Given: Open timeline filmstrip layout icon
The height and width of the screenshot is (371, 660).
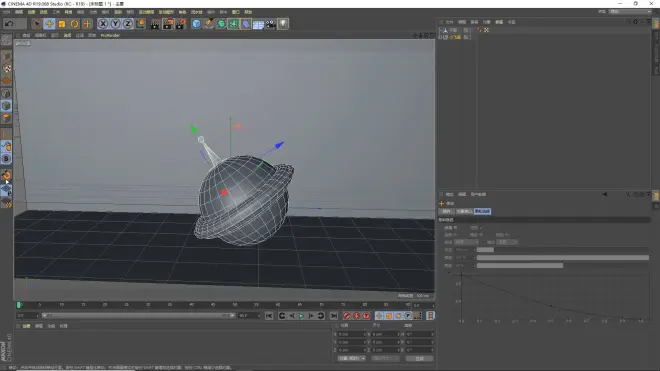Looking at the screenshot, I should pos(430,316).
